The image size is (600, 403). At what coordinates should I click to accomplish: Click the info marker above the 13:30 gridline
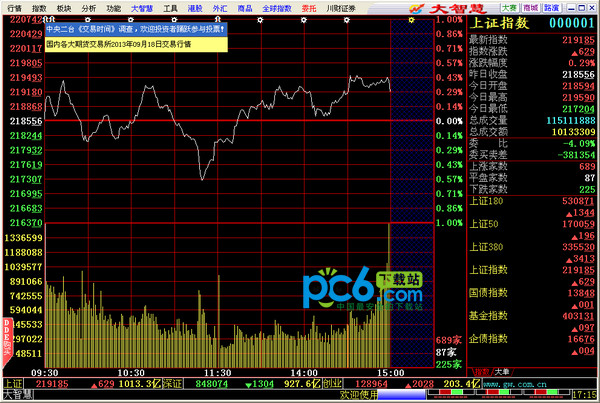[260, 20]
